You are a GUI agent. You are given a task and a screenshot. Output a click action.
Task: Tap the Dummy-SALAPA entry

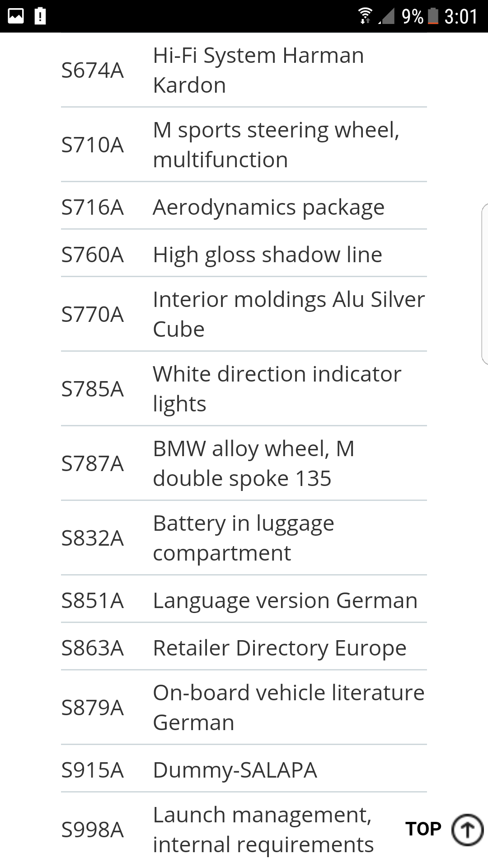tap(235, 770)
